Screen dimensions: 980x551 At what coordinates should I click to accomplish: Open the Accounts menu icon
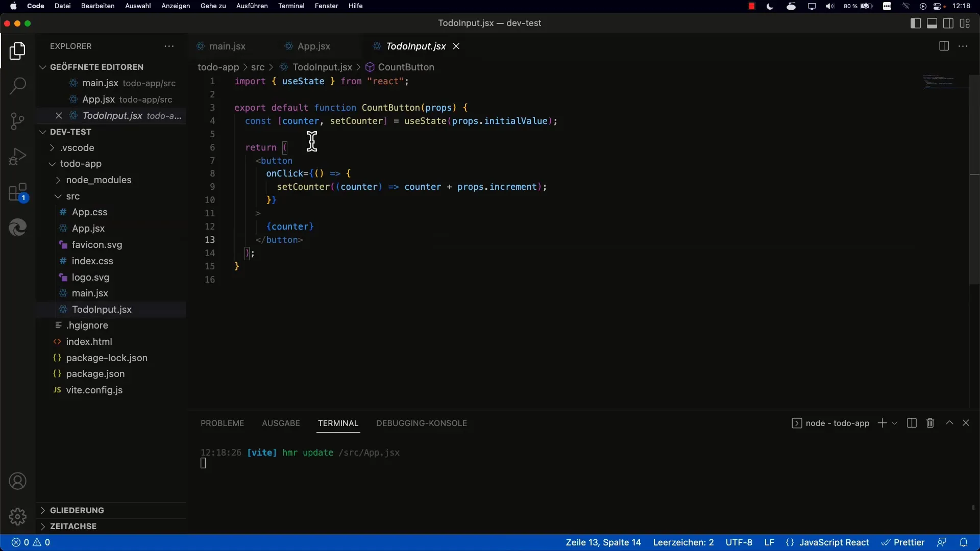click(x=17, y=481)
